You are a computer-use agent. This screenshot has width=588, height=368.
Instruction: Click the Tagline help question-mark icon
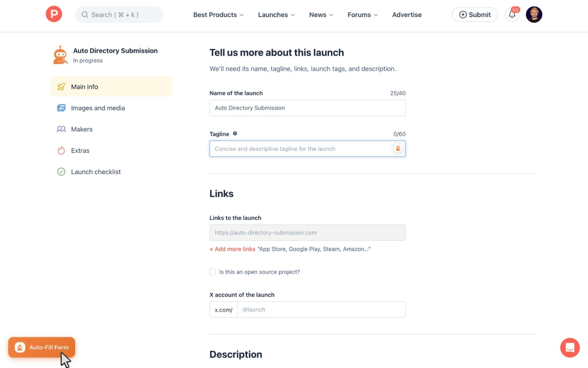[x=235, y=134]
